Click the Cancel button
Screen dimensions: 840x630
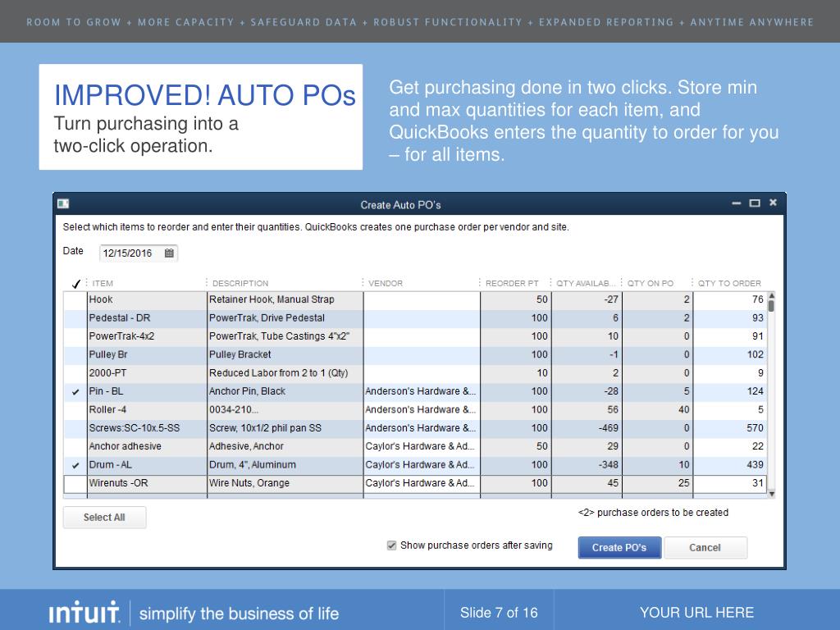705,547
